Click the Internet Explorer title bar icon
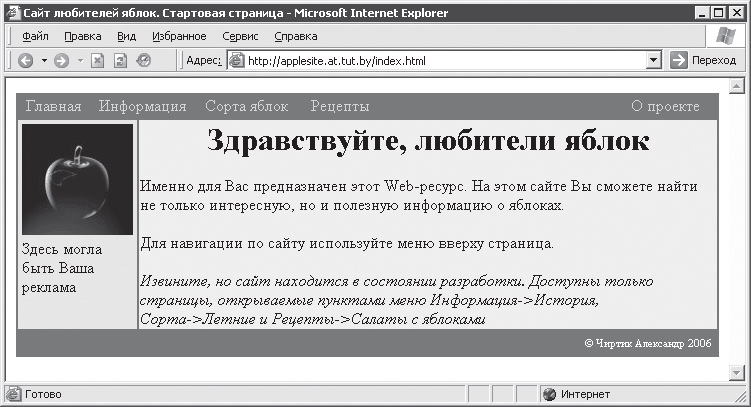 12,13
